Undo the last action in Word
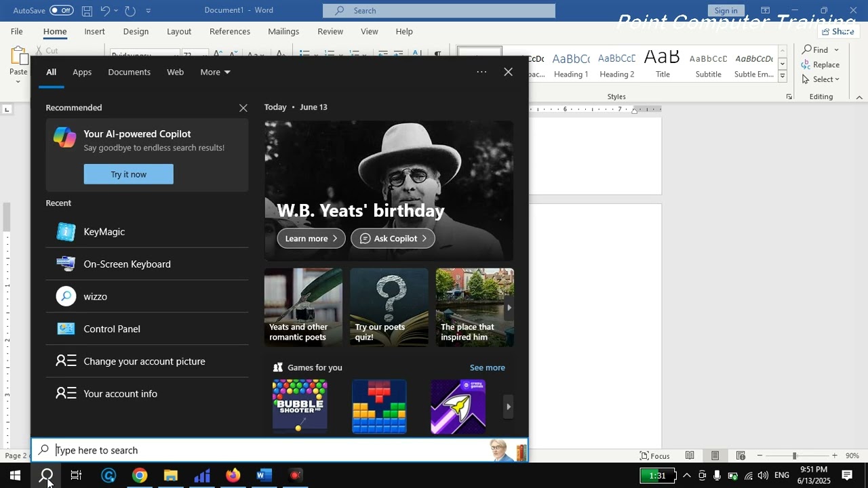The height and width of the screenshot is (488, 868). pyautogui.click(x=105, y=11)
